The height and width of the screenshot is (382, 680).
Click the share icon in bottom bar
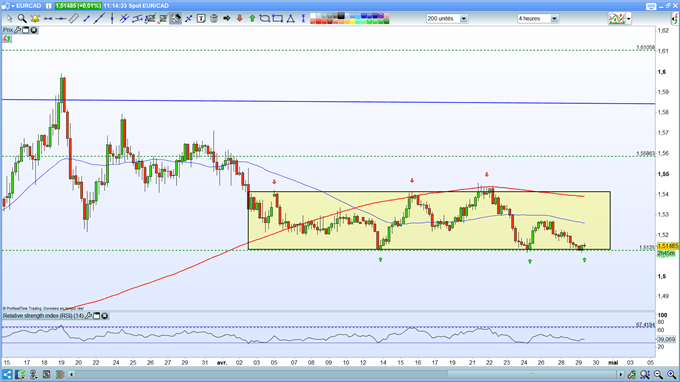7,374
